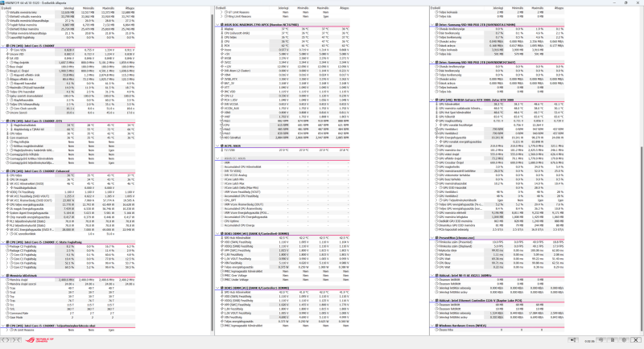Collapse the Hálózat: Intel Wi-Fi 6E AX211 section
The width and height of the screenshot is (644, 349).
[432, 276]
